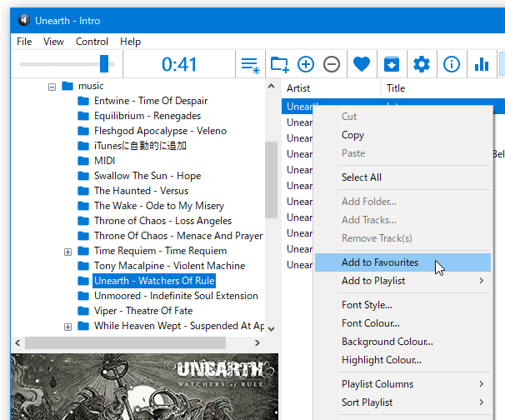Image resolution: width=505 pixels, height=420 pixels.
Task: Click the Unearth album cover artwork
Action: click(144, 387)
